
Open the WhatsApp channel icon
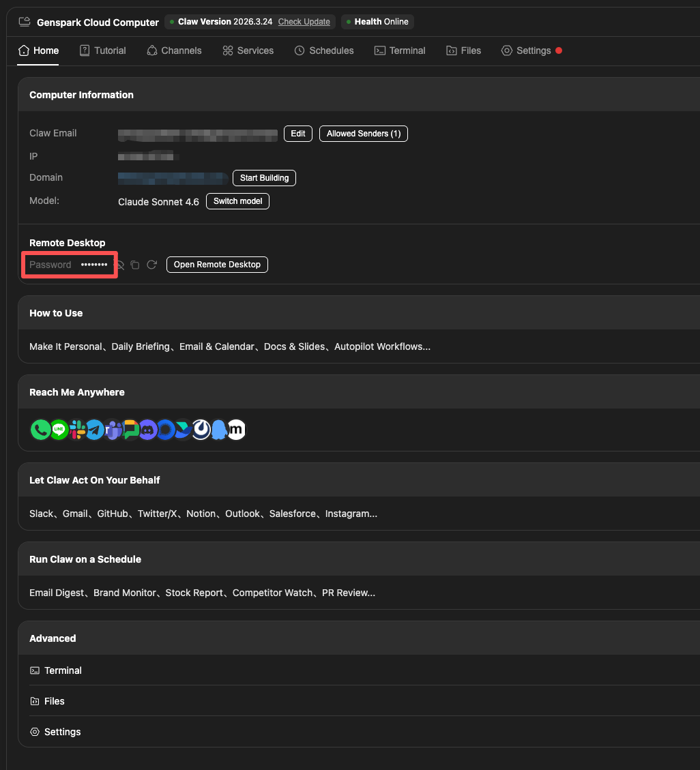click(x=40, y=430)
